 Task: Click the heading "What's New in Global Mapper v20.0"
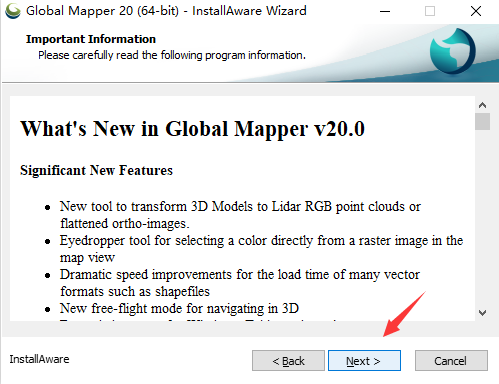pos(192,129)
